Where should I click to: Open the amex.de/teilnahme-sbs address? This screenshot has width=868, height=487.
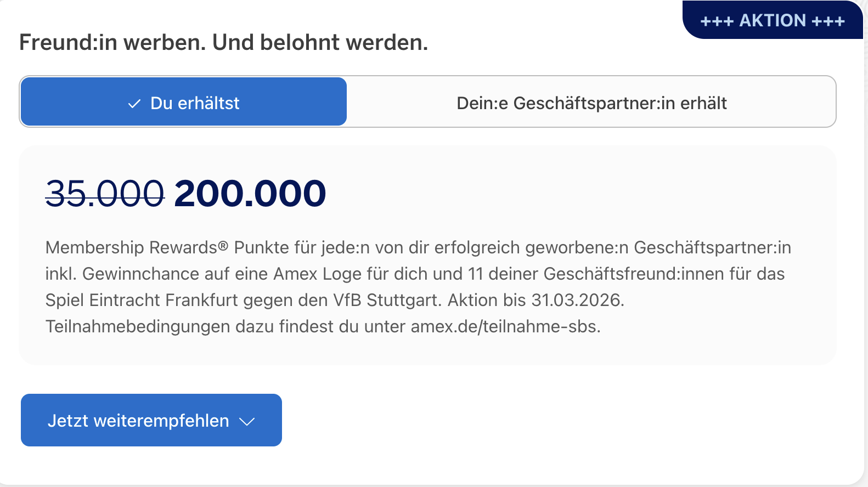pyautogui.click(x=504, y=326)
